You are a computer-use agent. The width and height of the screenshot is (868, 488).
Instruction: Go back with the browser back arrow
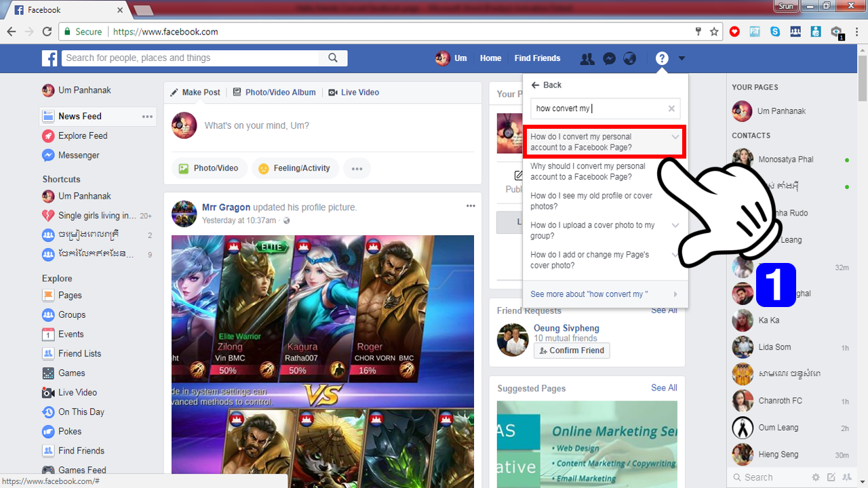(x=12, y=32)
